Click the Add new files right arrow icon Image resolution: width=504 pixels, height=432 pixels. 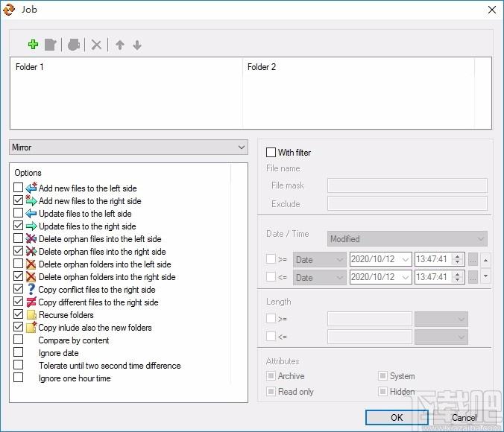(x=31, y=200)
